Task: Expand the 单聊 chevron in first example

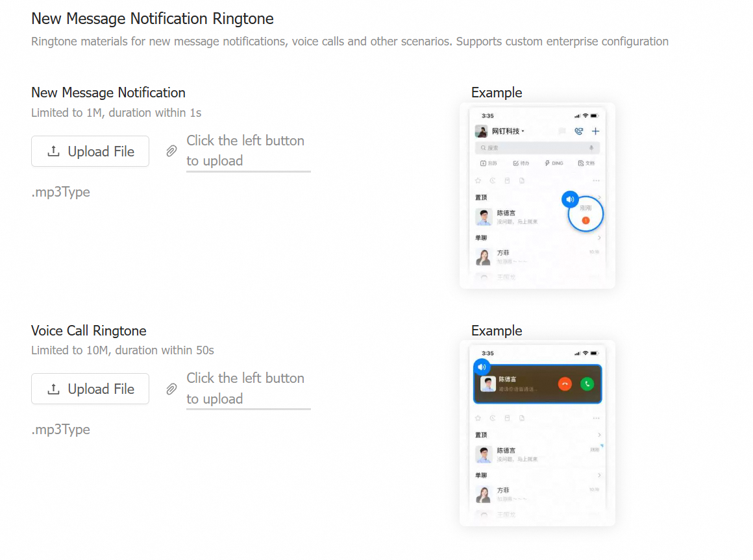Action: [x=599, y=237]
